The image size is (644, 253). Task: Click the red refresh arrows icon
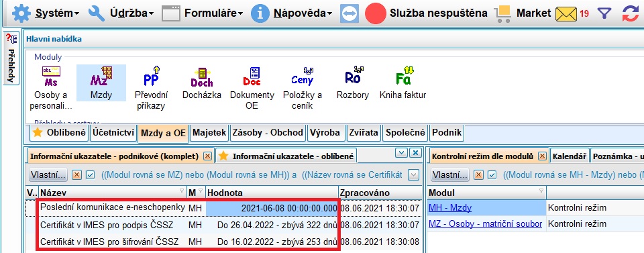pyautogui.click(x=631, y=13)
